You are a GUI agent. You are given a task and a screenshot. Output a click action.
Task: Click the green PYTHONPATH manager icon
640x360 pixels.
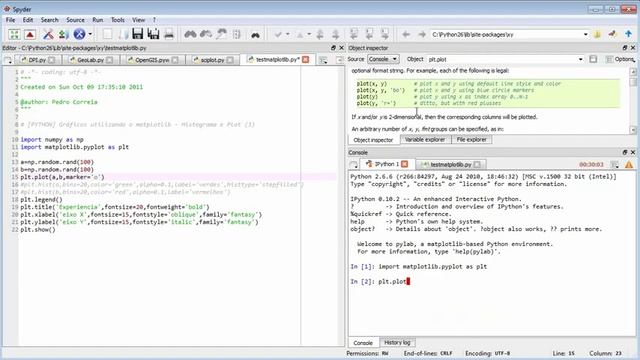point(63,34)
